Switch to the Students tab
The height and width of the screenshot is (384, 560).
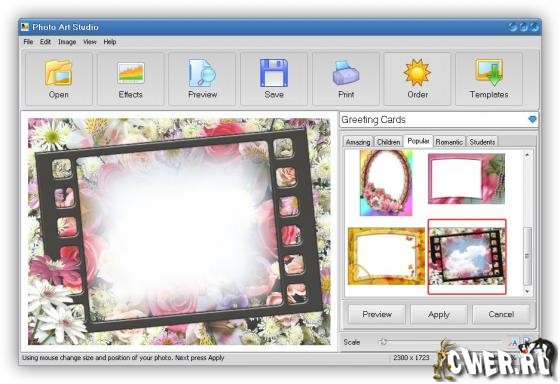482,142
